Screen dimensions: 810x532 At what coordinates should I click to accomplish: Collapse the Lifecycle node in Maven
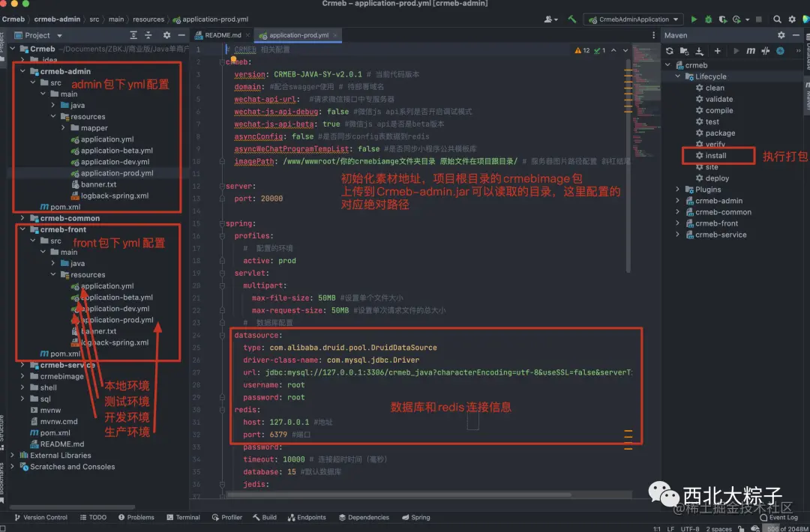678,76
